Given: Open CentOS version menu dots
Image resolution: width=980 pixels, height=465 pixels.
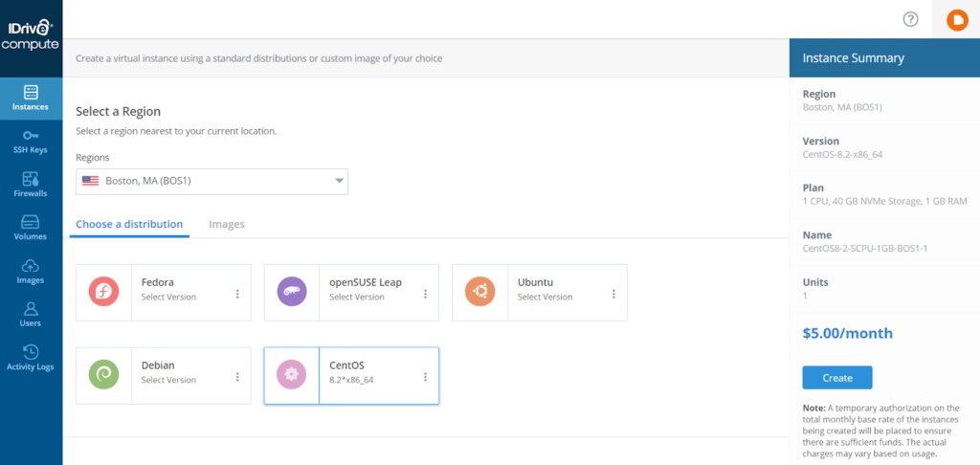Looking at the screenshot, I should point(426,377).
